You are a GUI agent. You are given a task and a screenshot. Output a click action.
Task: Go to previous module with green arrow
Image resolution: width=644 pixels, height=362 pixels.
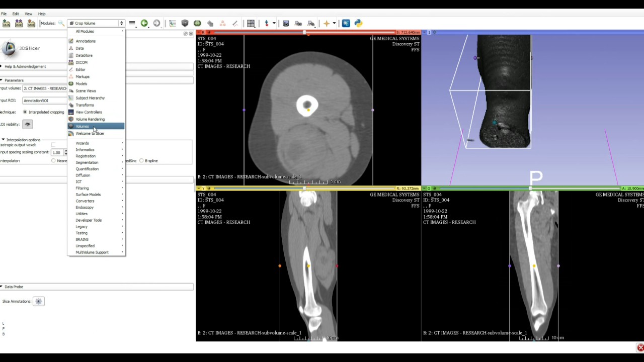click(144, 23)
